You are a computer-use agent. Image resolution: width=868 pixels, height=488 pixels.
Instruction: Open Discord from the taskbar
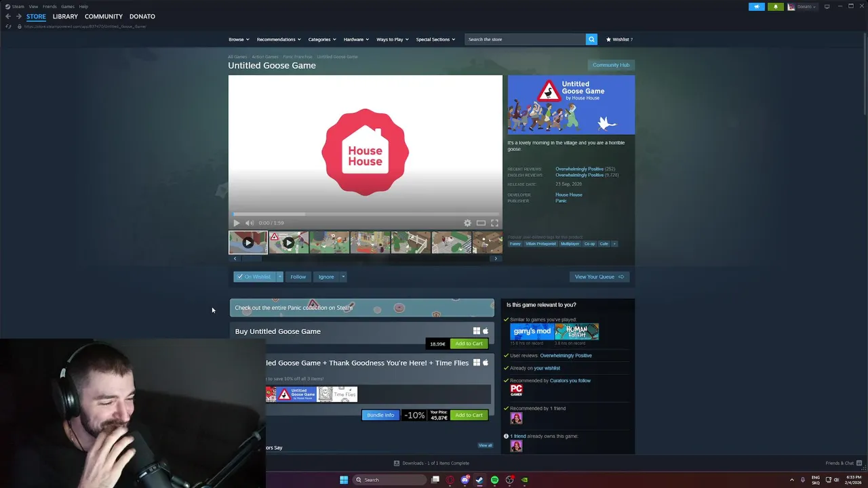(x=465, y=480)
